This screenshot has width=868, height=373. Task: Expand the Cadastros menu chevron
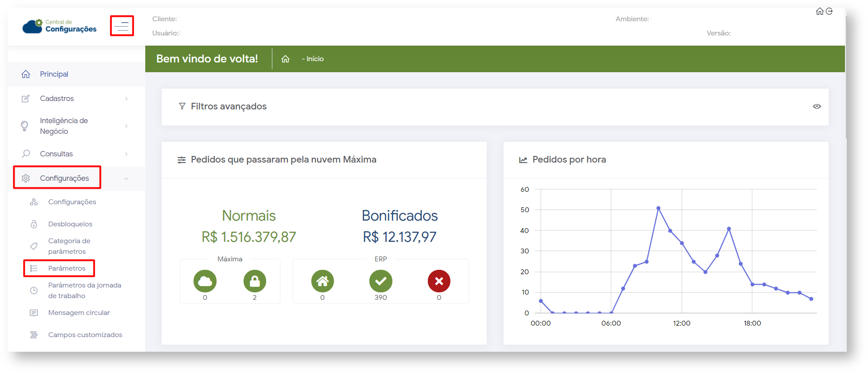[126, 99]
